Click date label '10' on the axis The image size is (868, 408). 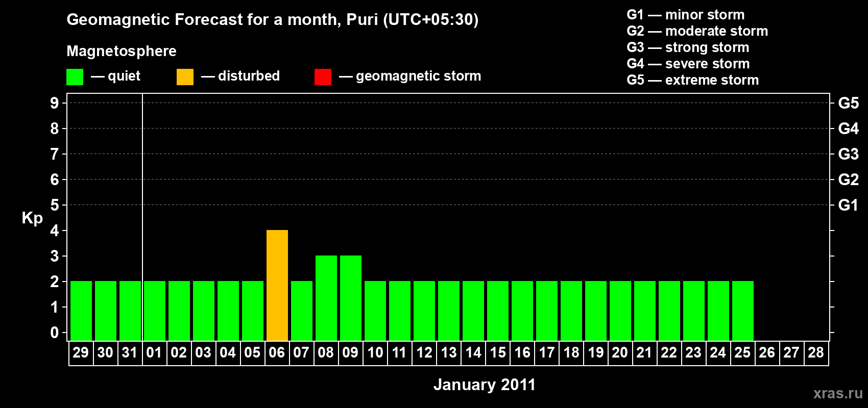375,352
